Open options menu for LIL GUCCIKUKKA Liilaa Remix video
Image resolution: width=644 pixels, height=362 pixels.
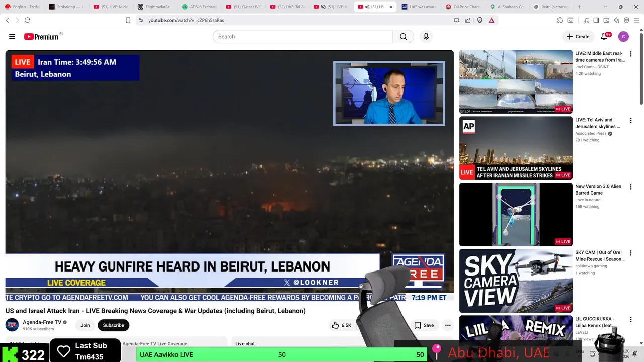click(x=630, y=319)
